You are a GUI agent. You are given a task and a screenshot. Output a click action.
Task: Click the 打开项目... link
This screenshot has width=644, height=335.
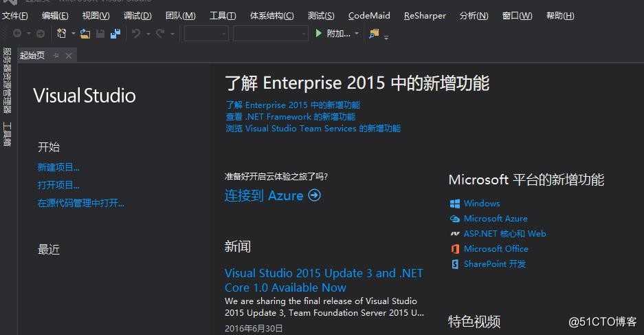(x=58, y=185)
